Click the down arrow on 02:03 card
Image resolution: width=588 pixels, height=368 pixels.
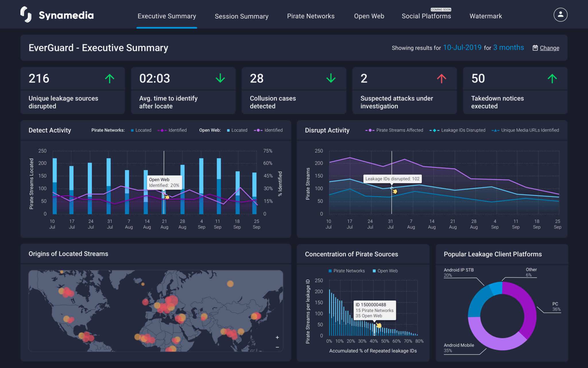220,78
